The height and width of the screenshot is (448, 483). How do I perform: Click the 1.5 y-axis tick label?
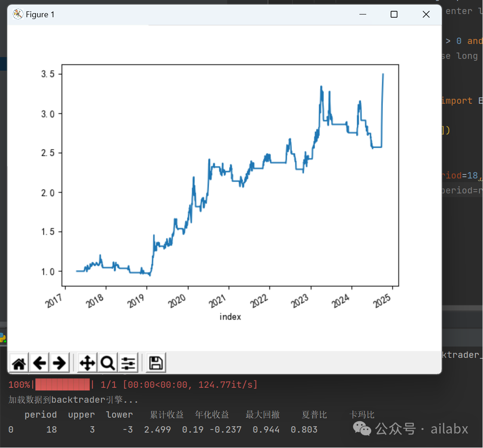click(x=48, y=232)
